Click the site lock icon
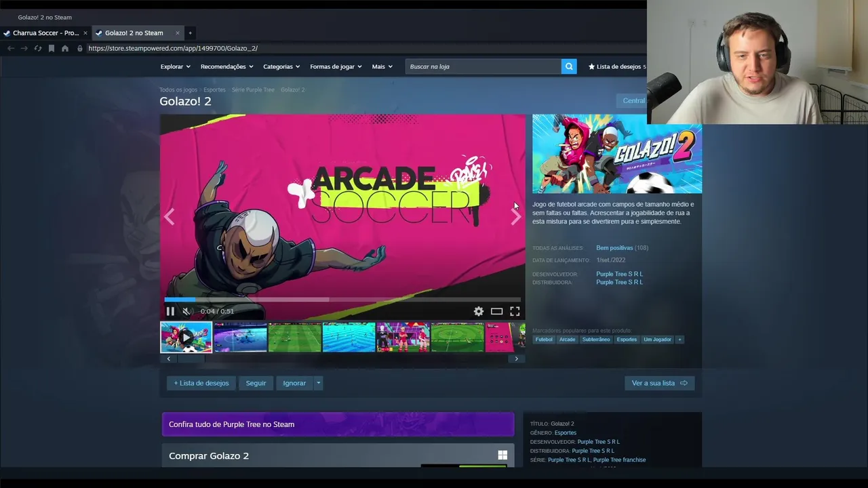This screenshot has height=488, width=868. coord(80,48)
